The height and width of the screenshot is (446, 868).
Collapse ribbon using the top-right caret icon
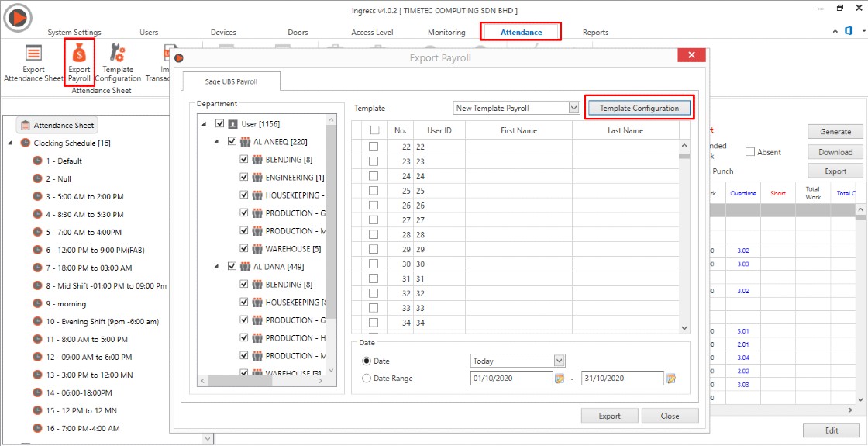835,32
